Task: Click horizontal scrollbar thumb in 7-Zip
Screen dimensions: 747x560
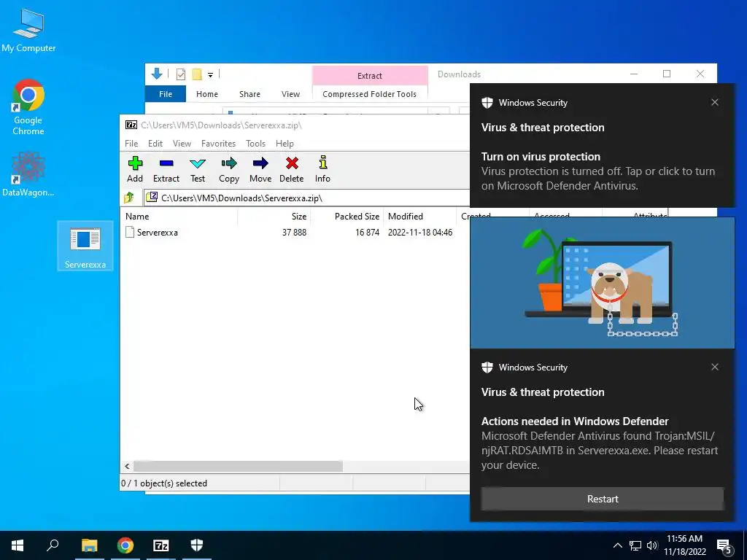Action: pos(239,466)
